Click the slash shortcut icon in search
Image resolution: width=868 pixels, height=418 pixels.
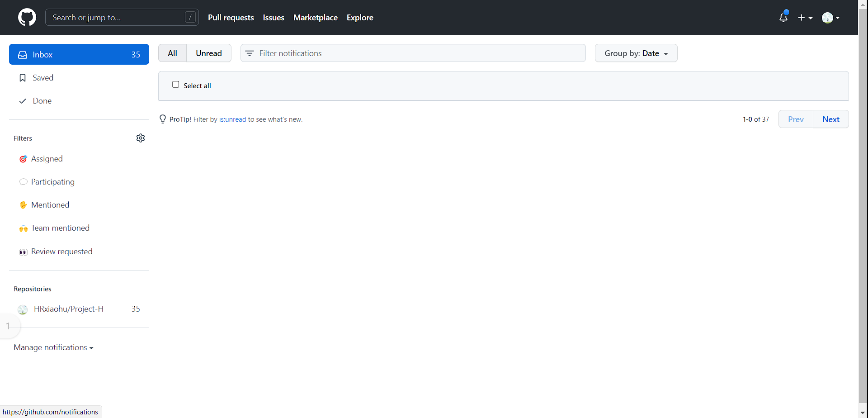point(190,17)
